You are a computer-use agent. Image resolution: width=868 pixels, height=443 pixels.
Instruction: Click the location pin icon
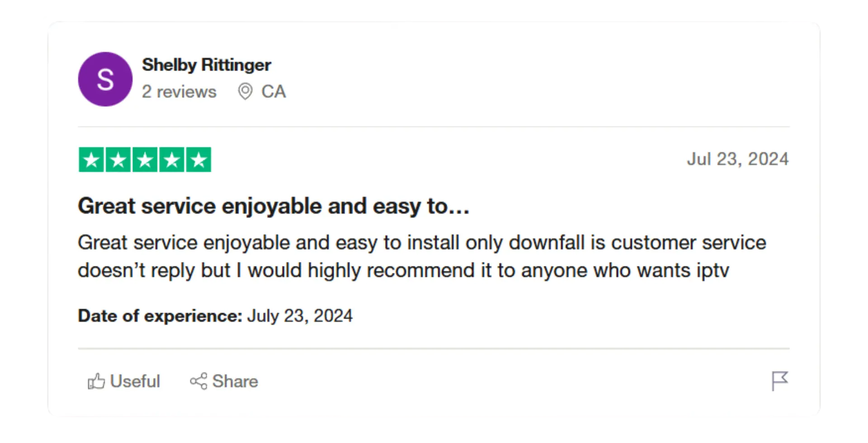(245, 91)
